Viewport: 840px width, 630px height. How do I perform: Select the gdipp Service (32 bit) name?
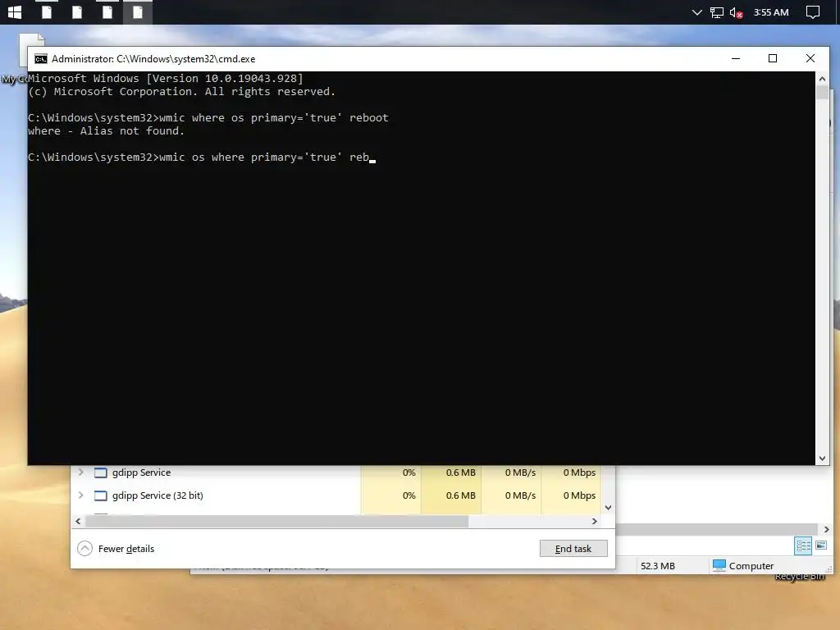pyautogui.click(x=157, y=495)
